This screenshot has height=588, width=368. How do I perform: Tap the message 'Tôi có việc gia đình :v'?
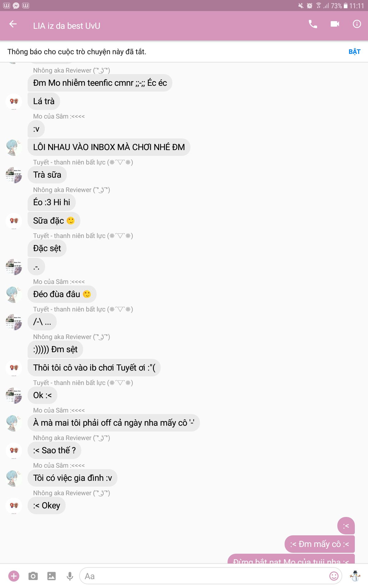point(72,478)
